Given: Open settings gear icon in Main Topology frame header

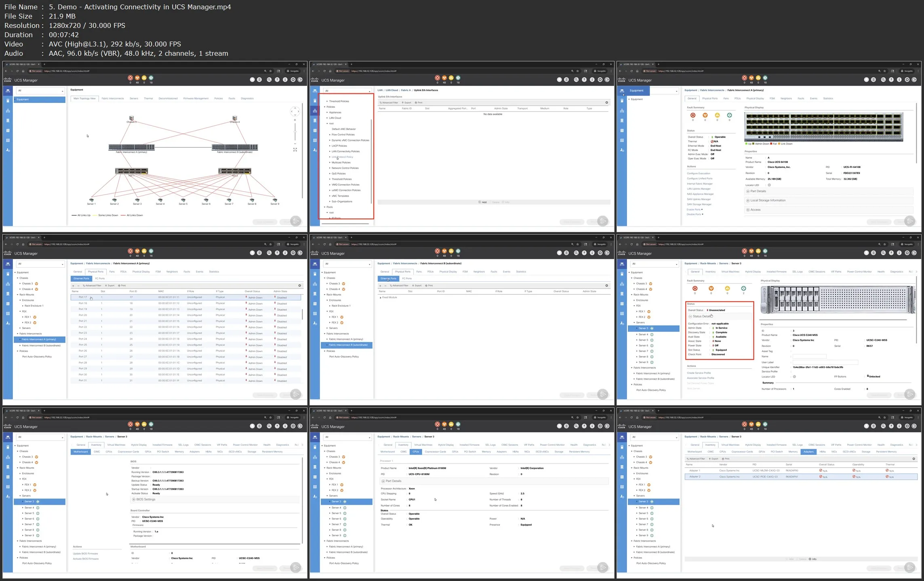Looking at the screenshot, I should tap(293, 80).
